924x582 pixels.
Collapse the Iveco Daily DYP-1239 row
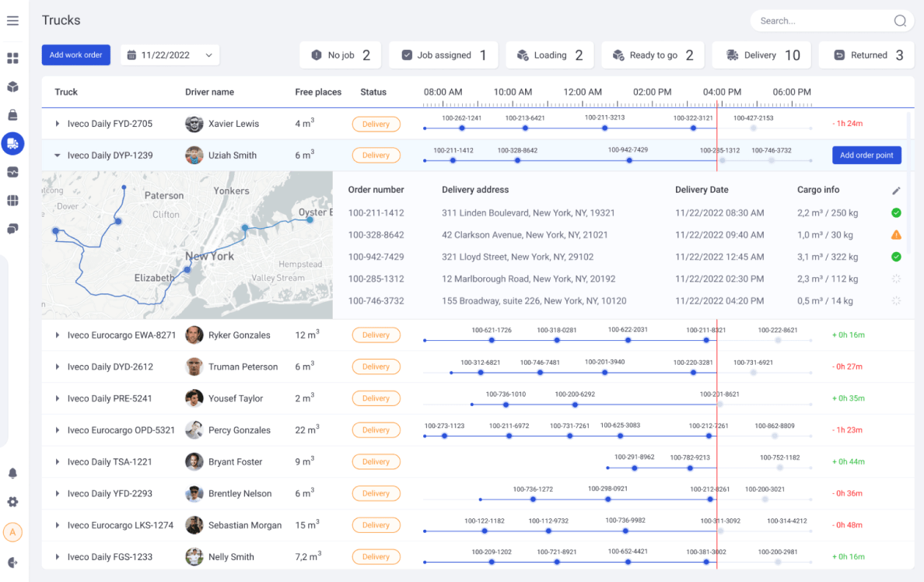coord(57,156)
